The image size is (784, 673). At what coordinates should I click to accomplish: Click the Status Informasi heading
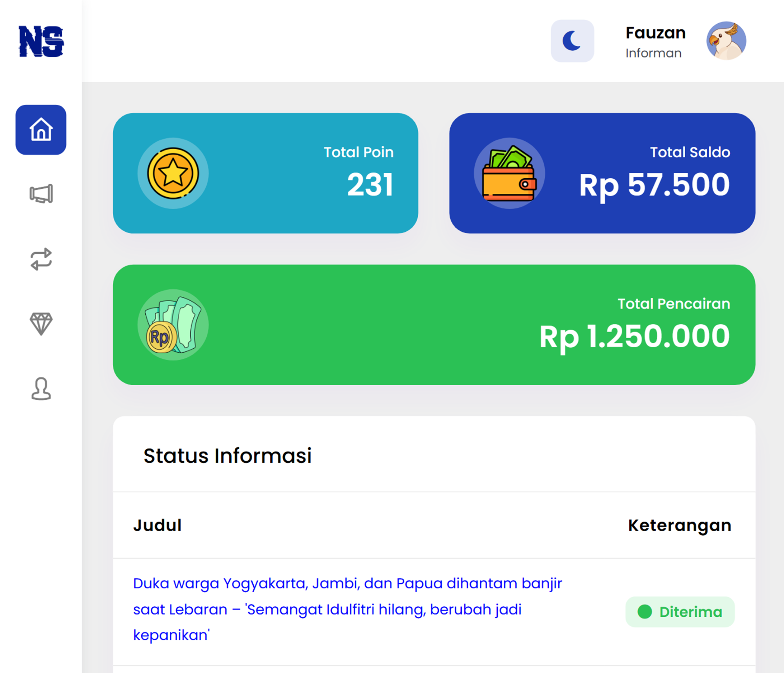pyautogui.click(x=227, y=456)
